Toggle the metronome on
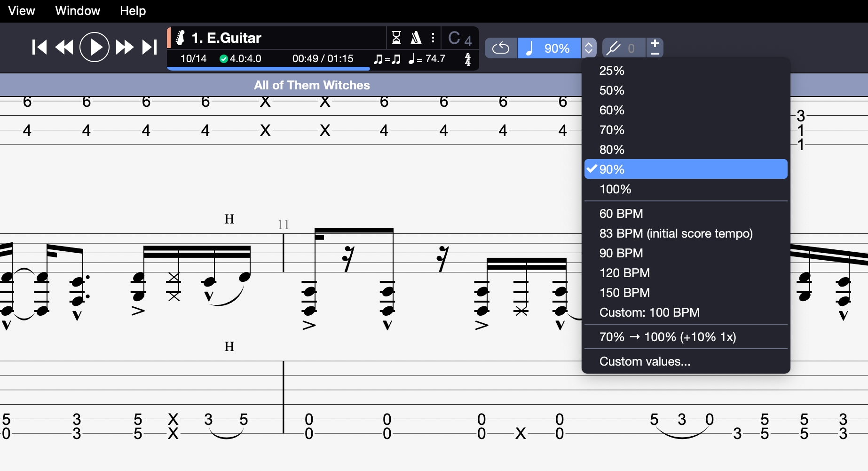Image resolution: width=868 pixels, height=471 pixels. click(416, 38)
